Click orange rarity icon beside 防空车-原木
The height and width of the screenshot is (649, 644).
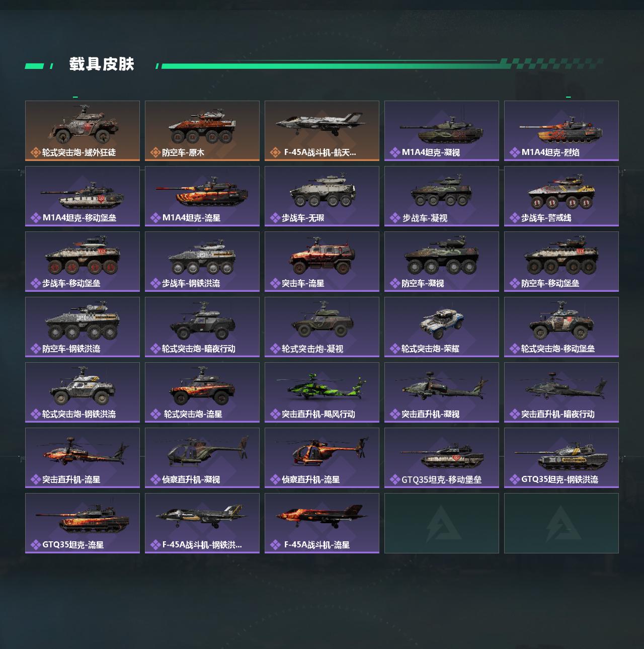pos(155,152)
